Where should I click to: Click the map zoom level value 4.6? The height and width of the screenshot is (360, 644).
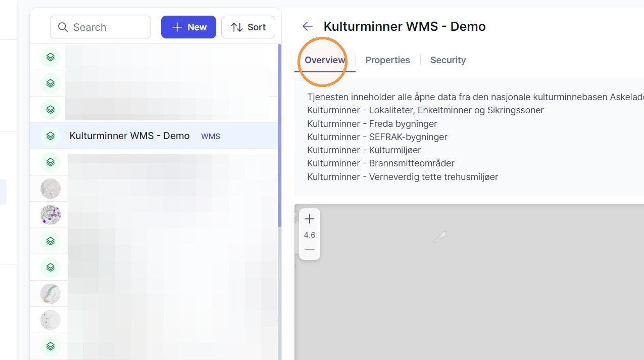[x=310, y=235]
